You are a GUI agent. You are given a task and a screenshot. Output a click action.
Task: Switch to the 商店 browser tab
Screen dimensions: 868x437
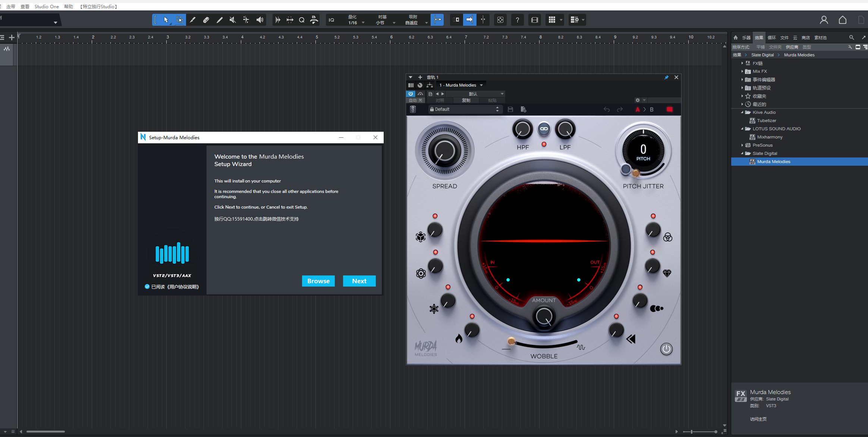coord(806,38)
